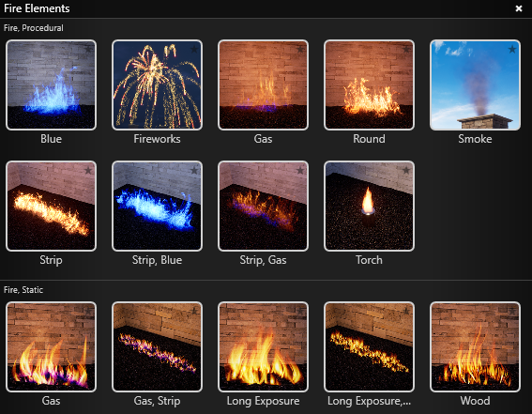Choose the Strip fire thumbnail
Viewport: 532px width, 414px height.
tap(52, 206)
